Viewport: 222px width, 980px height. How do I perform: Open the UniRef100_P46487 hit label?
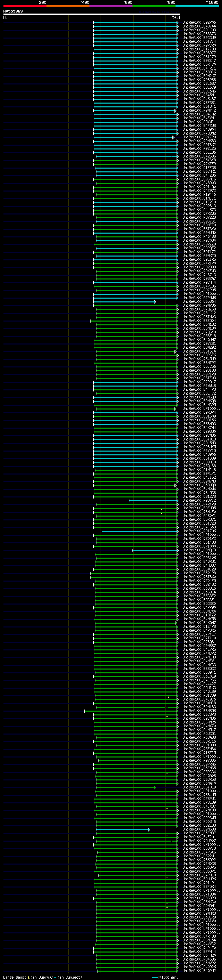(199, 99)
